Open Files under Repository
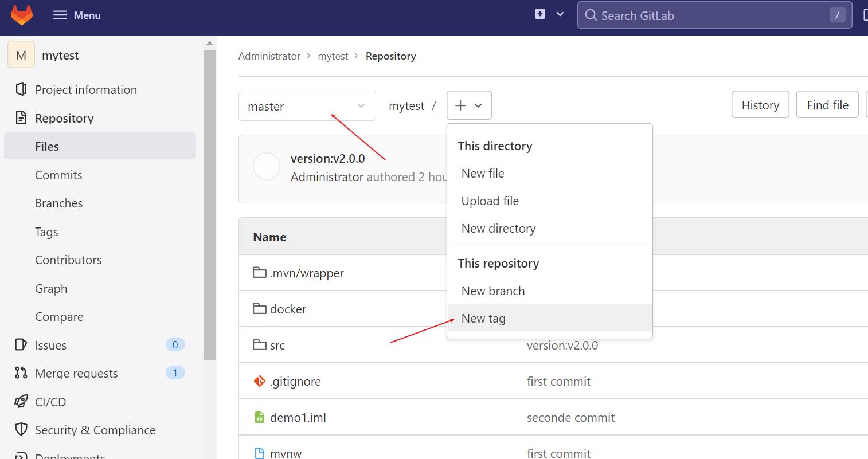The height and width of the screenshot is (459, 868). tap(100, 146)
